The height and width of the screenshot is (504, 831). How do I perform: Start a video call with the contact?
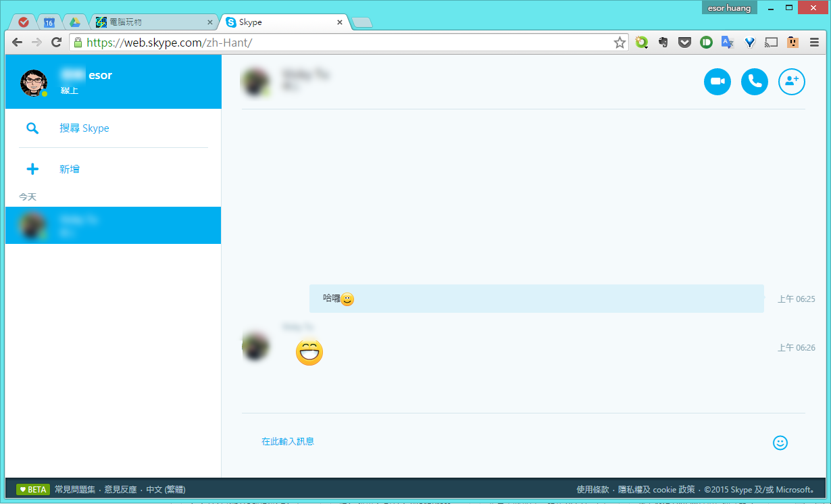click(x=717, y=82)
